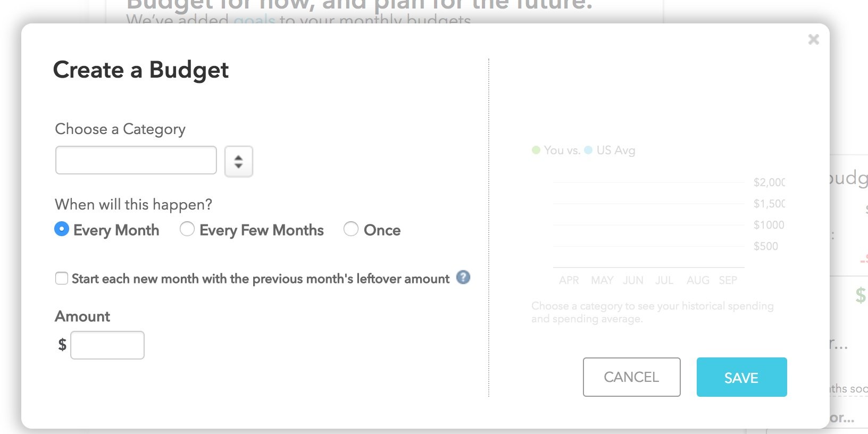This screenshot has width=868, height=434.
Task: Click the help icon beside the leftover checkbox
Action: [463, 278]
